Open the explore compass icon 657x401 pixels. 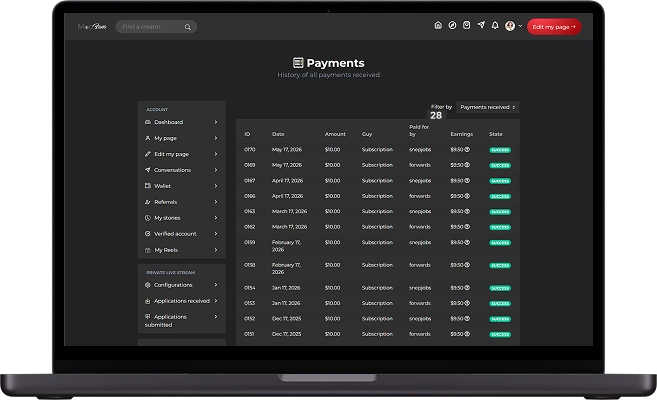click(x=452, y=26)
